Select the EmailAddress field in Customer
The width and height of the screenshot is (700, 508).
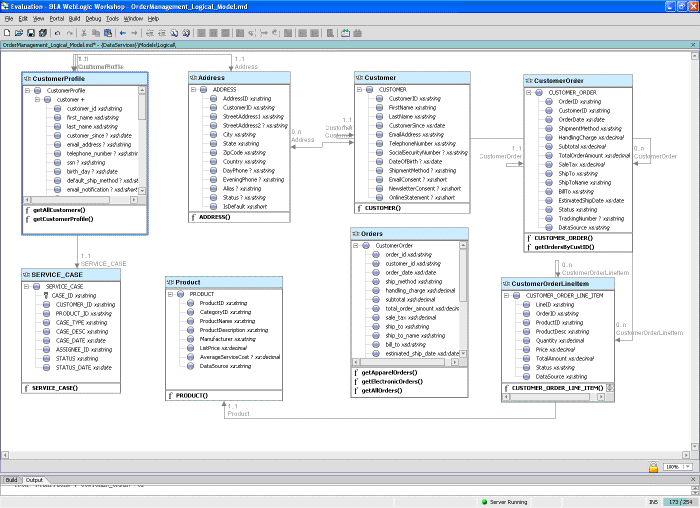[x=416, y=134]
